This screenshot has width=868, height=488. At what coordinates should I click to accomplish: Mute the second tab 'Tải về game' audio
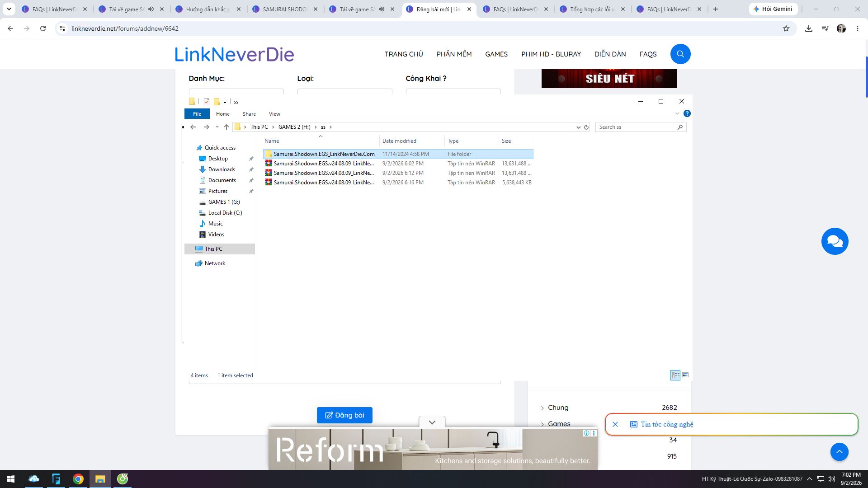pyautogui.click(x=151, y=9)
